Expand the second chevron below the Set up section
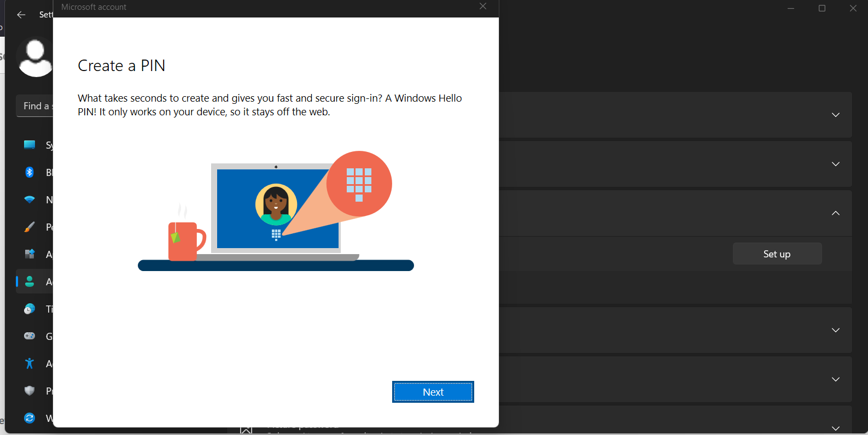Viewport: 868px width, 435px height. coord(836,379)
